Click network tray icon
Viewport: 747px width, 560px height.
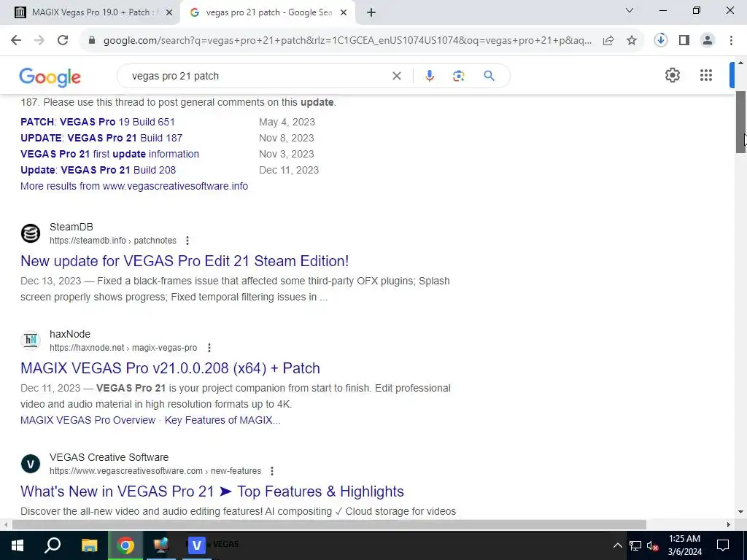click(x=635, y=545)
